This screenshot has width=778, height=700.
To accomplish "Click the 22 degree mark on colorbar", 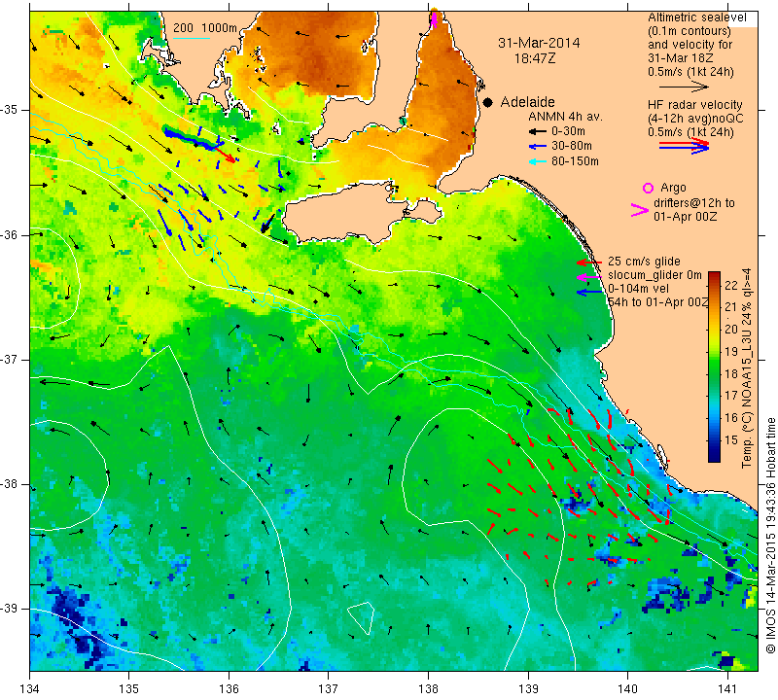I will [731, 285].
